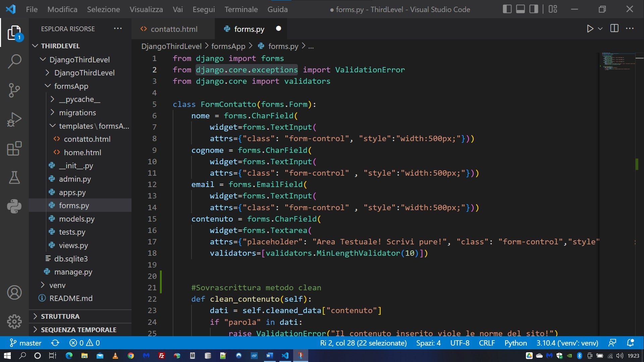
Task: Open models.py in the explorer
Action: (77, 219)
